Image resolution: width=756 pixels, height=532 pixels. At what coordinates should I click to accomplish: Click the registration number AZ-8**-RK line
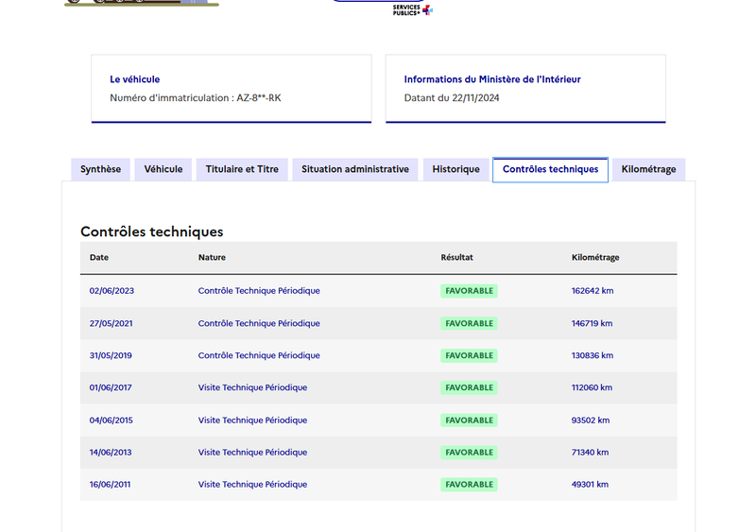(x=196, y=98)
